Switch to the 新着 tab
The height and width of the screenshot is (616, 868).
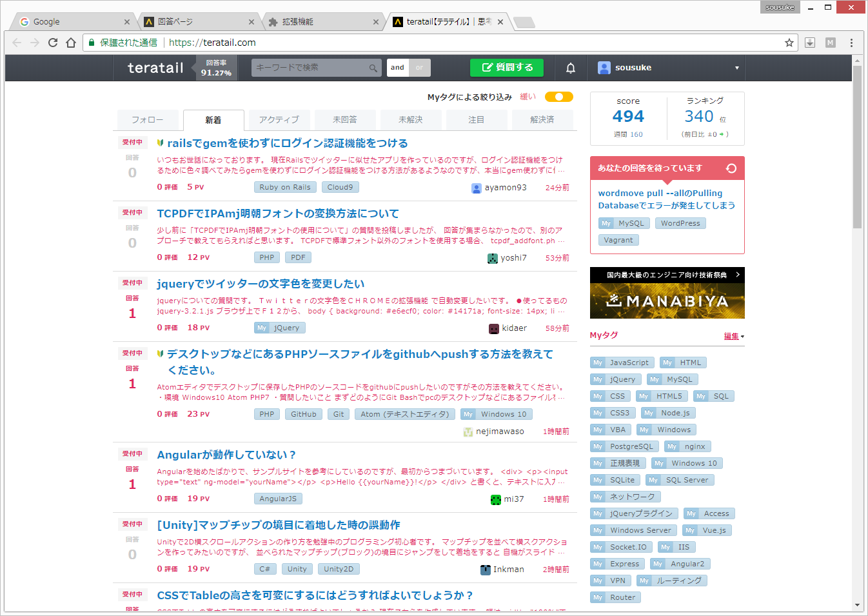point(213,120)
